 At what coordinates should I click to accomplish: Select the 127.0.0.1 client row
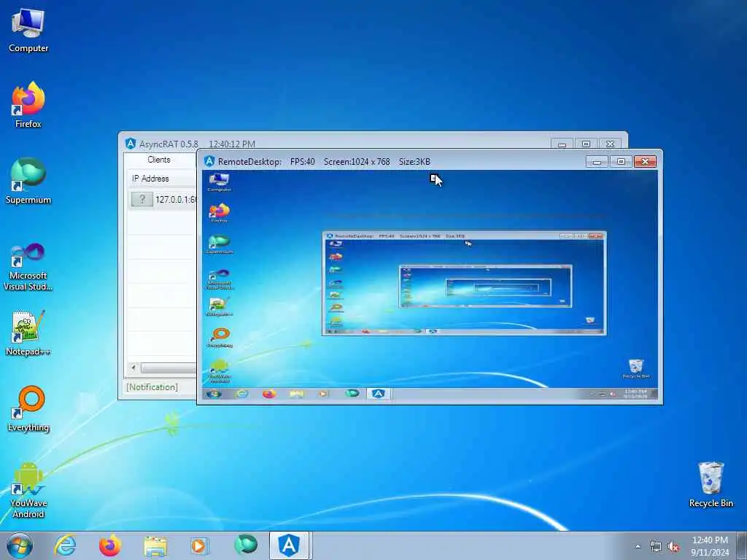click(162, 199)
